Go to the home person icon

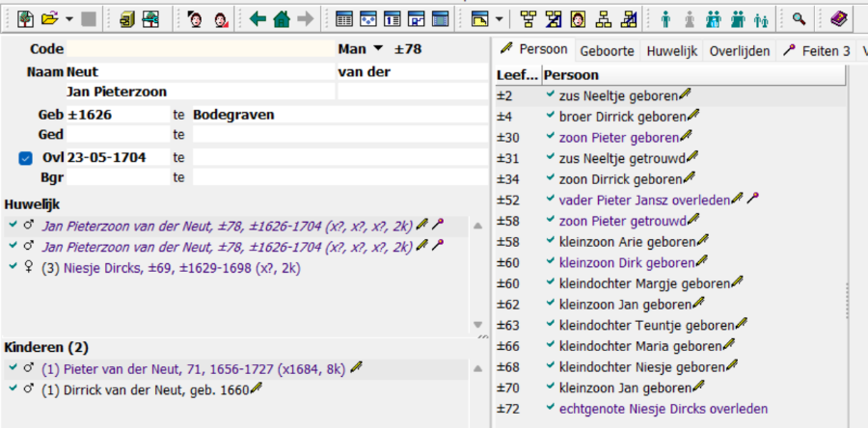pos(281,18)
